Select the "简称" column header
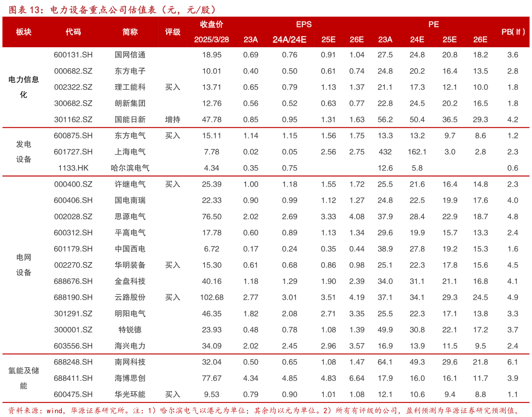This screenshot has width=532, height=417. pyautogui.click(x=130, y=32)
